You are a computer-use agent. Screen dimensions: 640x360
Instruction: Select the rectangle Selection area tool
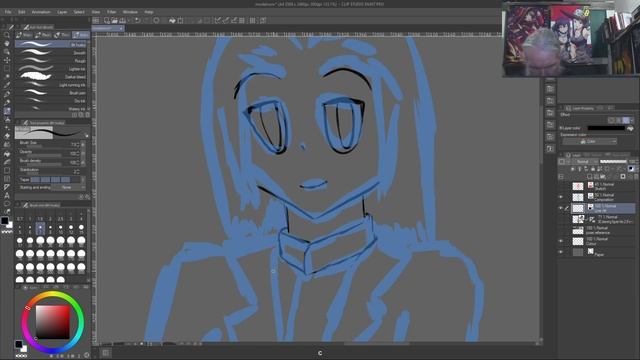tap(7, 69)
